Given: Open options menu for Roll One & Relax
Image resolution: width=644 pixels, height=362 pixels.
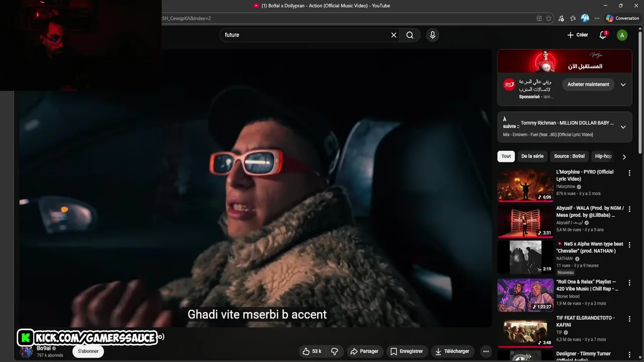Looking at the screenshot, I should pos(629,283).
